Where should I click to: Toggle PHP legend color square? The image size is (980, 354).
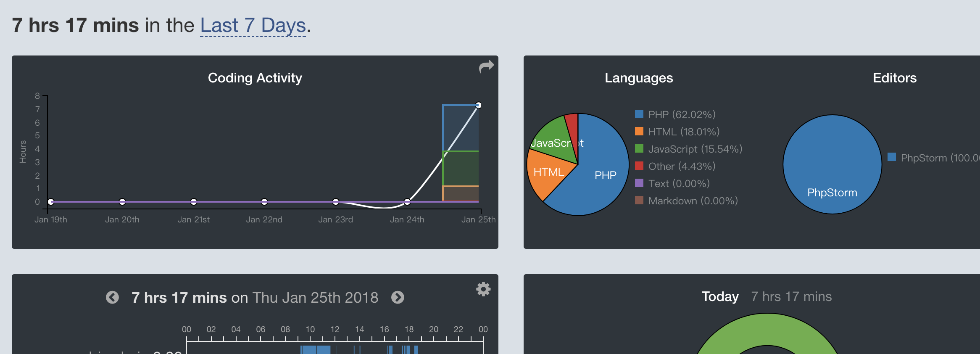coord(639,114)
